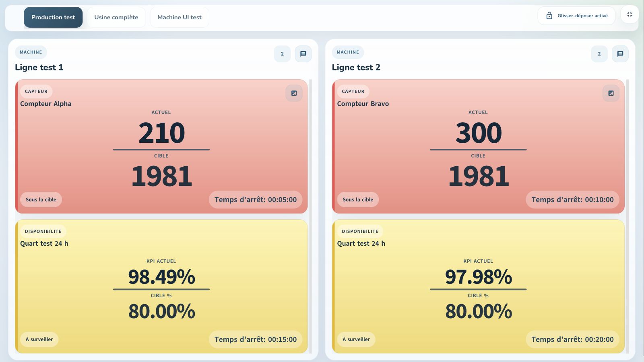This screenshot has height=362, width=644.
Task: Open comments icon for Ligne test 2
Action: coord(620,53)
